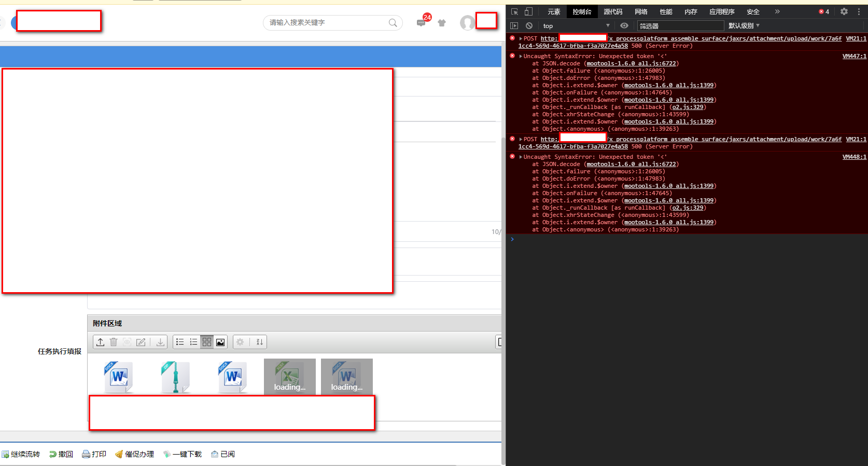Expand the second Uncaught SyntaxError entry

point(521,157)
